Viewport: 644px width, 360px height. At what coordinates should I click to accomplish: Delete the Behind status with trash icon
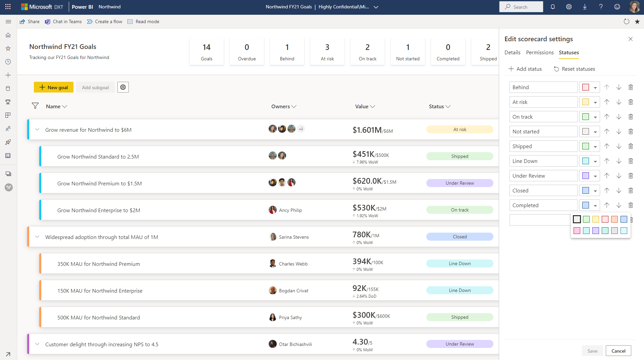click(631, 87)
